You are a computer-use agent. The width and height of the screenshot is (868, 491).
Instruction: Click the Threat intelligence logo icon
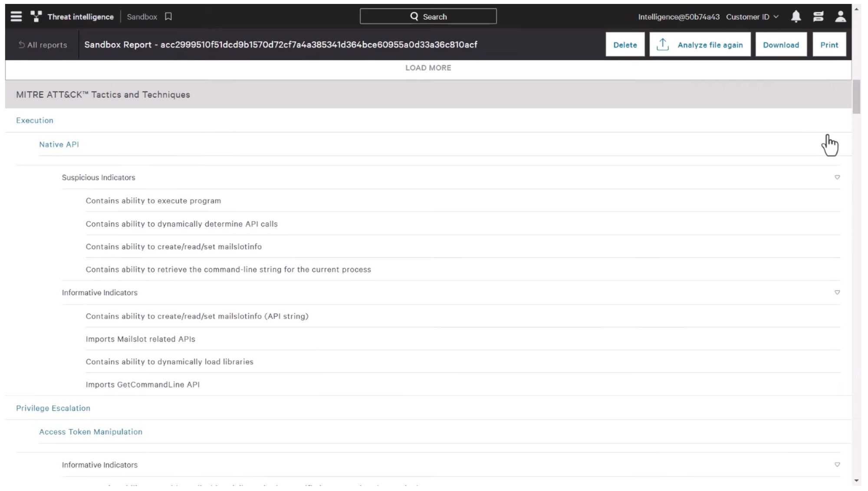[x=36, y=16]
